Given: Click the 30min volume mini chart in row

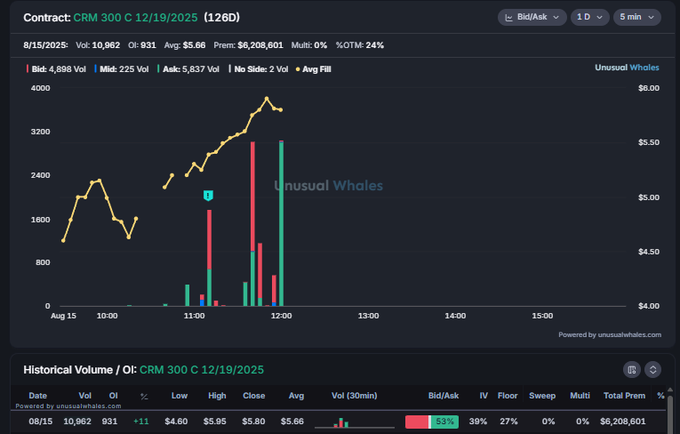Looking at the screenshot, I should (354, 422).
